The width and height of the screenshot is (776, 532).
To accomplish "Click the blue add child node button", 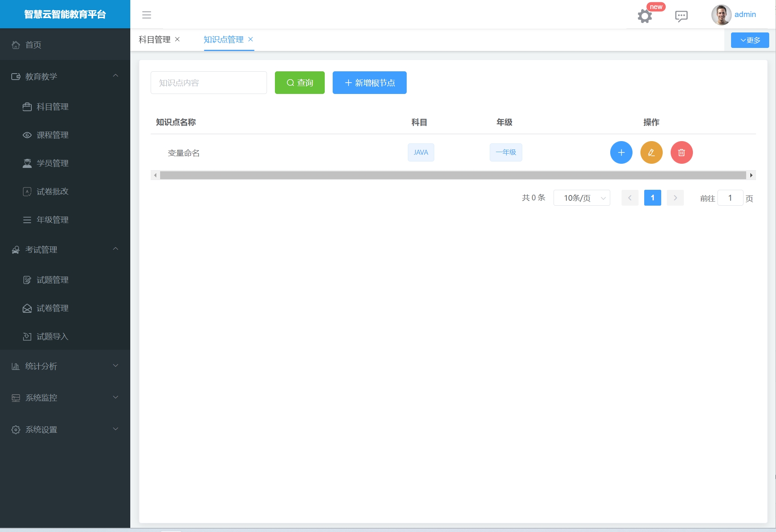I will point(621,152).
